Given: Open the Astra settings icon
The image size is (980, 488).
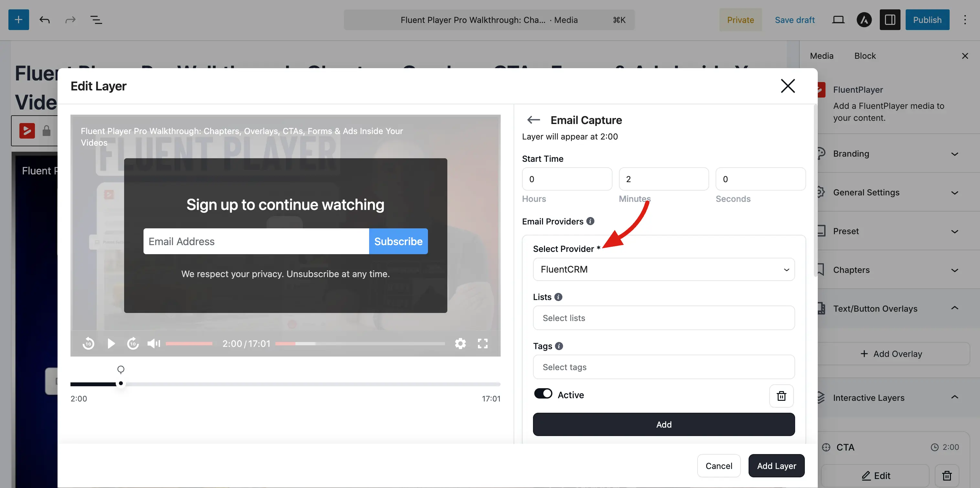Looking at the screenshot, I should tap(864, 20).
